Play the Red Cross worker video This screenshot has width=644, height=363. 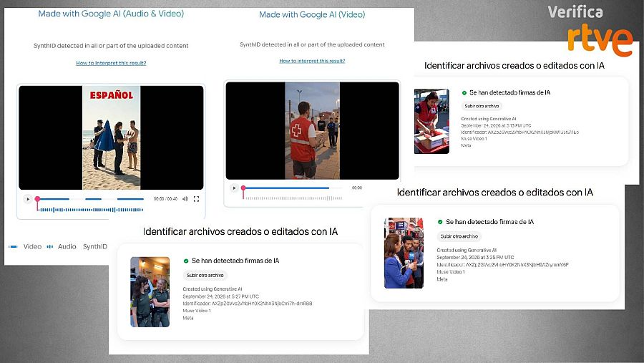click(x=234, y=188)
